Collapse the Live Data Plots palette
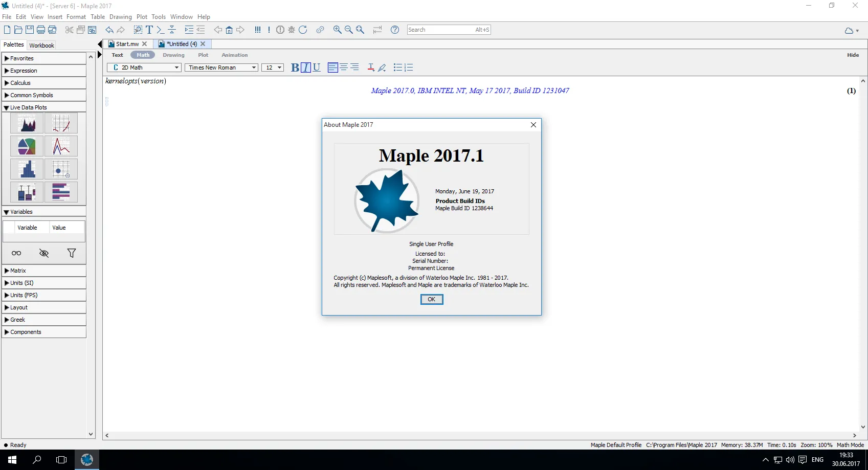868x470 pixels. (44, 107)
